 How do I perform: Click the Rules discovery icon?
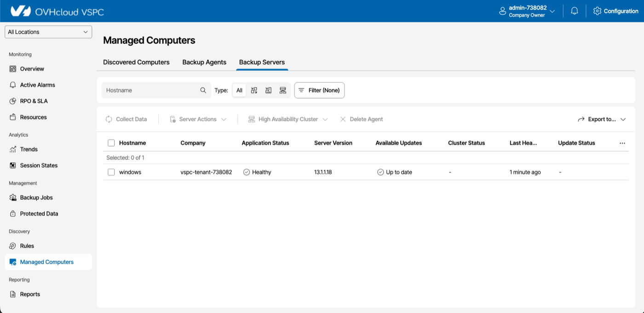(13, 246)
